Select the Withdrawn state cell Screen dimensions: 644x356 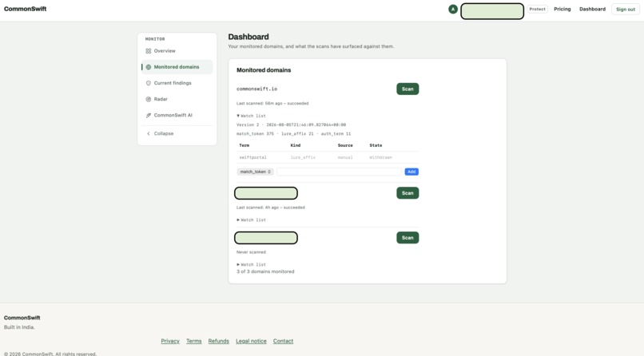pyautogui.click(x=381, y=157)
